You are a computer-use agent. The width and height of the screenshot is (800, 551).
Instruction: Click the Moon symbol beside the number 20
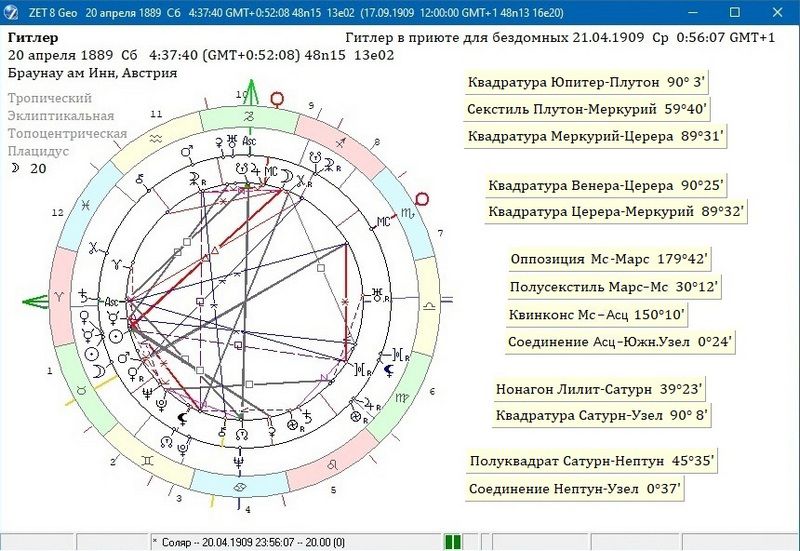click(x=16, y=167)
